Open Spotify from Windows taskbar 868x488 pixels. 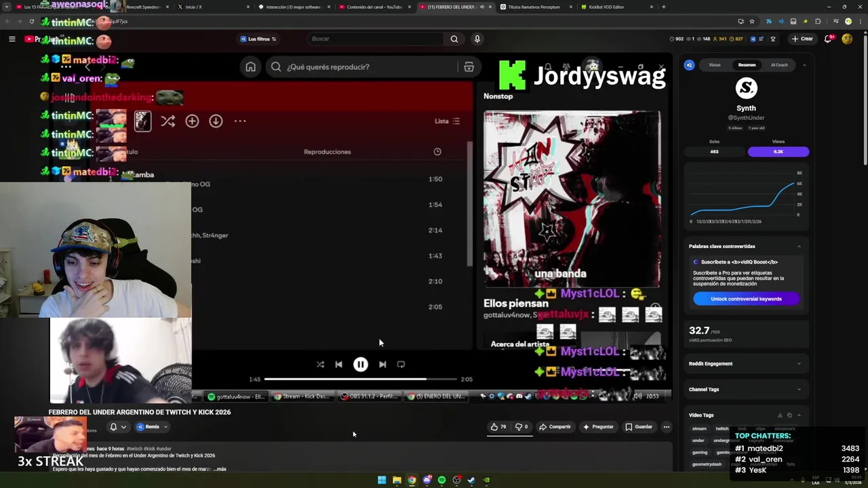441,480
